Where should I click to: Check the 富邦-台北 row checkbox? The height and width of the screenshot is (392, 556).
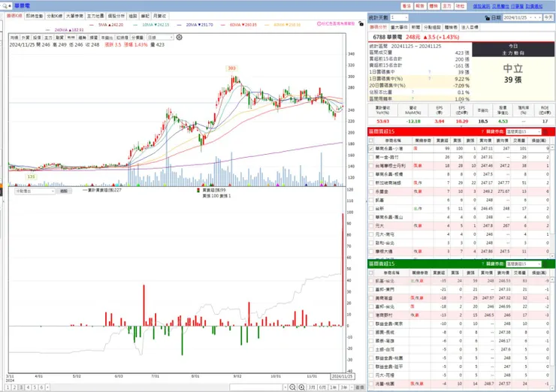371,306
